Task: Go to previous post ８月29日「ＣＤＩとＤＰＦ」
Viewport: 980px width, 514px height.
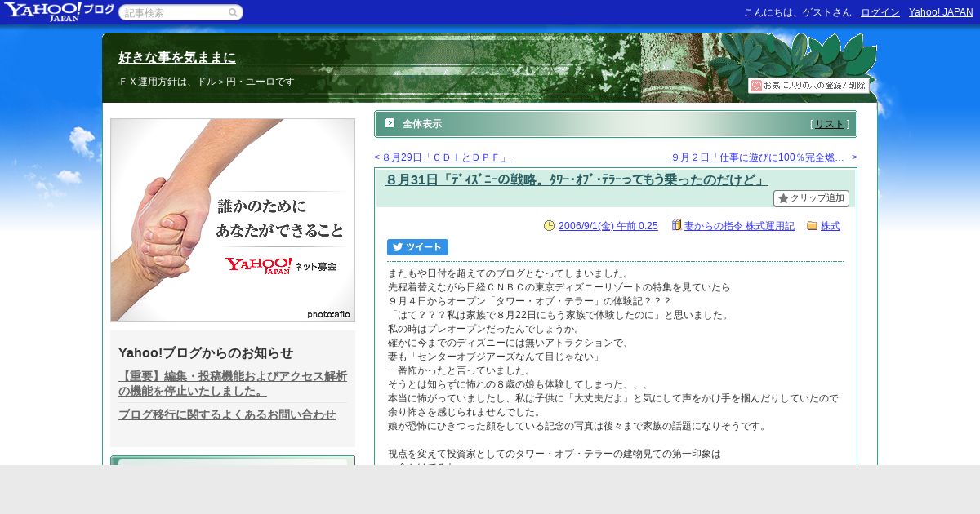Action: (446, 157)
